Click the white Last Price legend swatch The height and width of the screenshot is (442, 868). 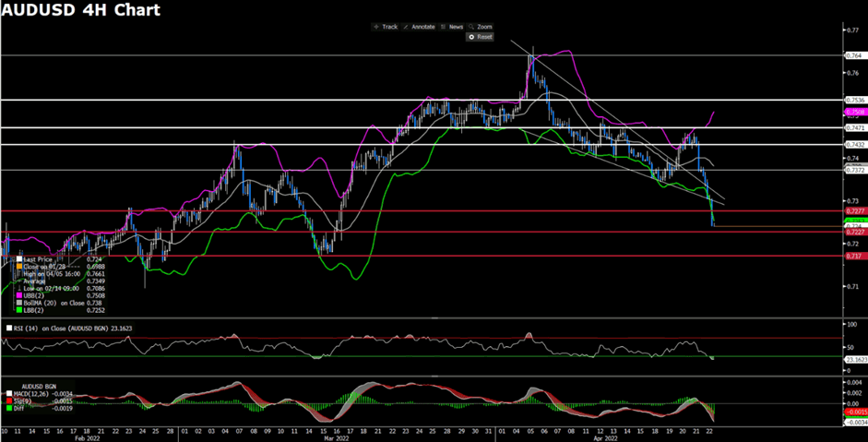[x=19, y=258]
